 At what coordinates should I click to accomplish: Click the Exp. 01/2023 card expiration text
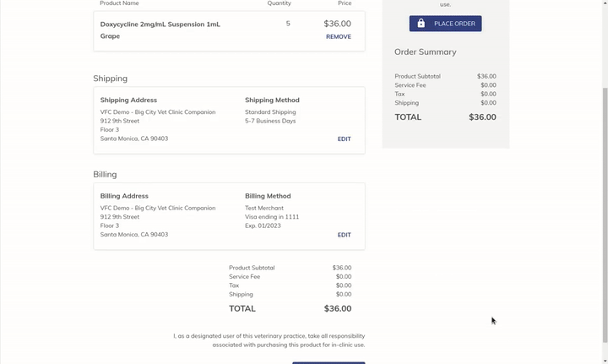(263, 225)
